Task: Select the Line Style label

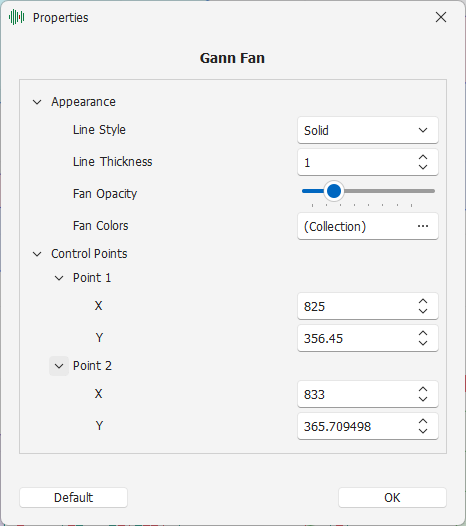Action: pyautogui.click(x=99, y=130)
